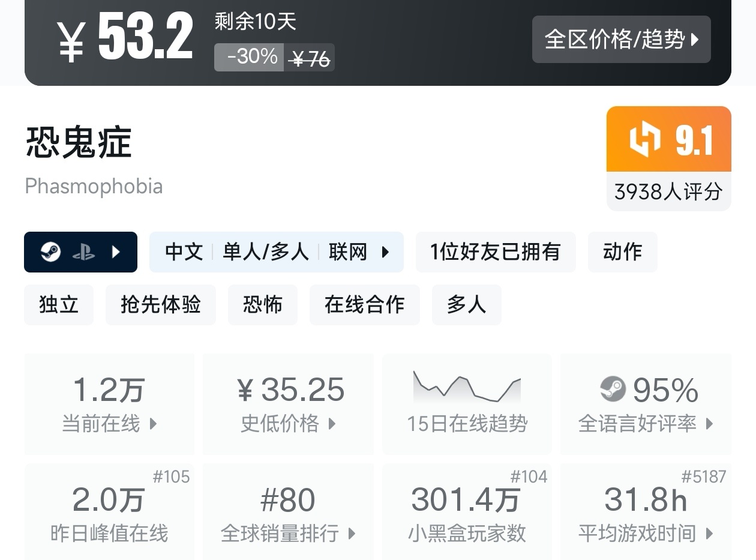The image size is (756, 560).
Task: Open the 1位好友已拥有 friends list
Action: (495, 252)
